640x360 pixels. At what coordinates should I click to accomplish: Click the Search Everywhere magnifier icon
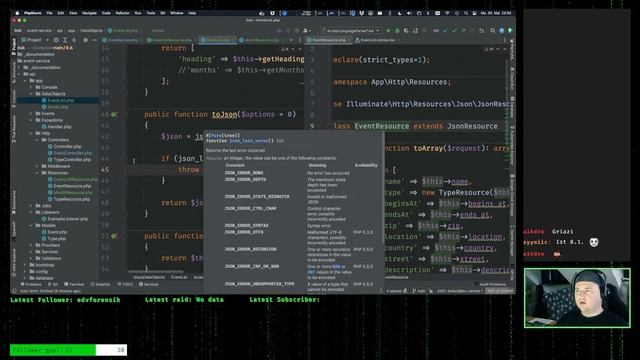point(493,31)
